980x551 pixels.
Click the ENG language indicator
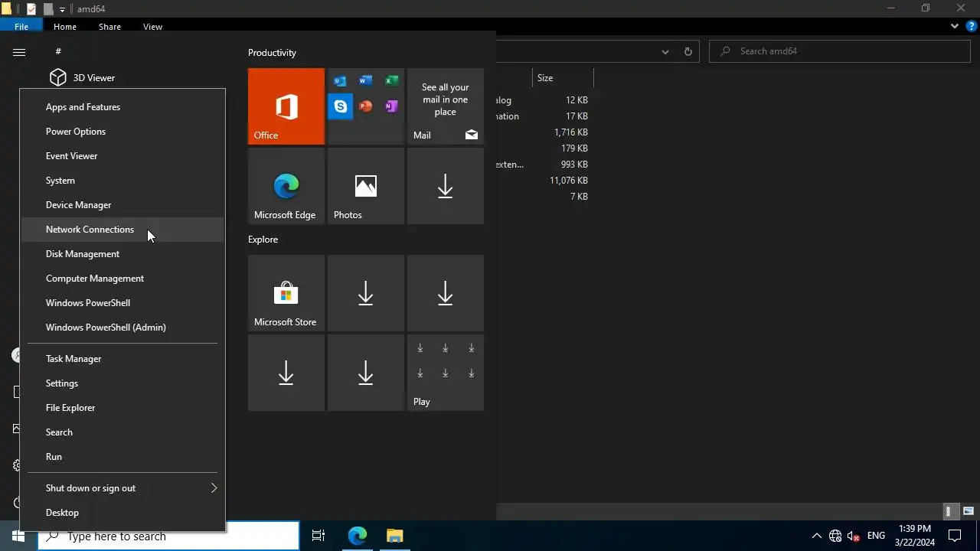(x=876, y=536)
